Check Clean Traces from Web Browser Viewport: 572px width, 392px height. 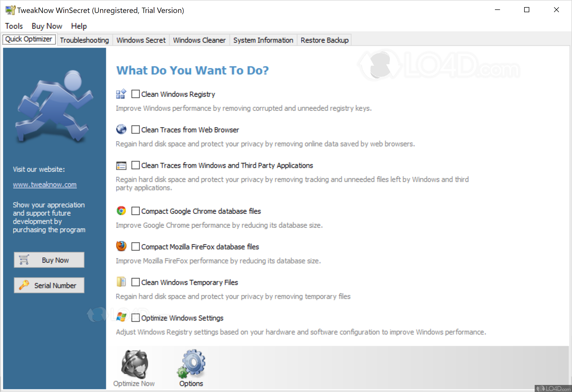136,130
